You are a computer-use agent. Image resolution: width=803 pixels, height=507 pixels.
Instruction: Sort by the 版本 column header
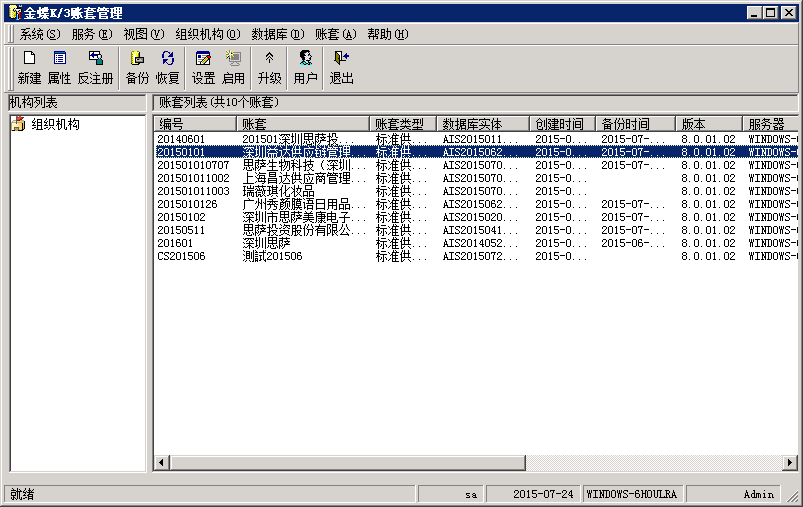click(x=709, y=124)
